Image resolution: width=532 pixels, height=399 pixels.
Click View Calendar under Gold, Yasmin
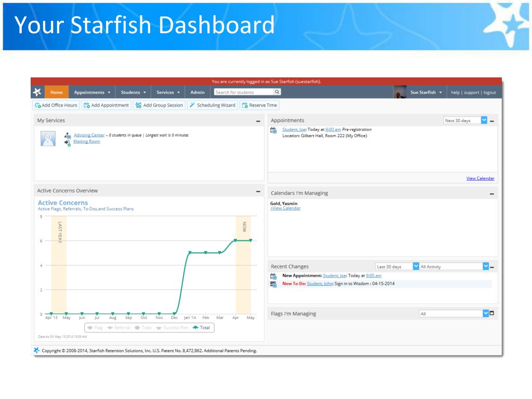point(285,208)
